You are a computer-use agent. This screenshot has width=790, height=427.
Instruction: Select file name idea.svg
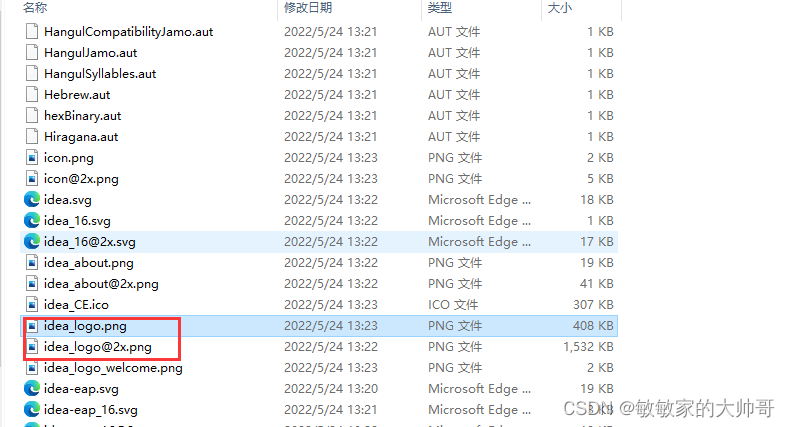[x=68, y=200]
